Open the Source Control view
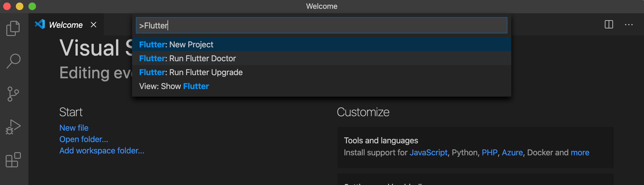 13,94
